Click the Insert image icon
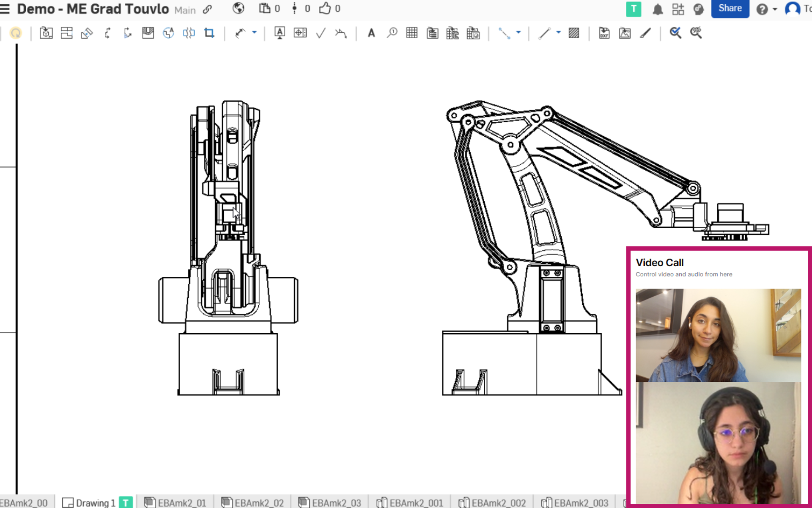The height and width of the screenshot is (508, 812). pos(625,33)
